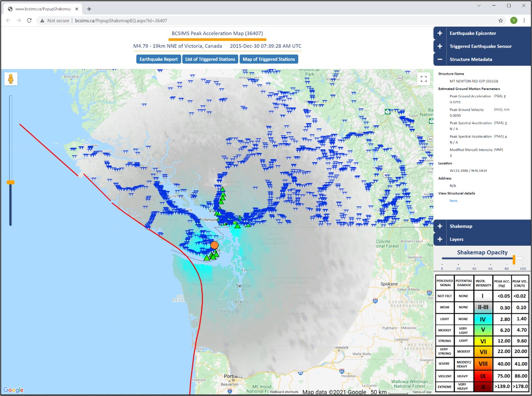
Task: Click the bookmark star in the address bar
Action: pos(500,20)
